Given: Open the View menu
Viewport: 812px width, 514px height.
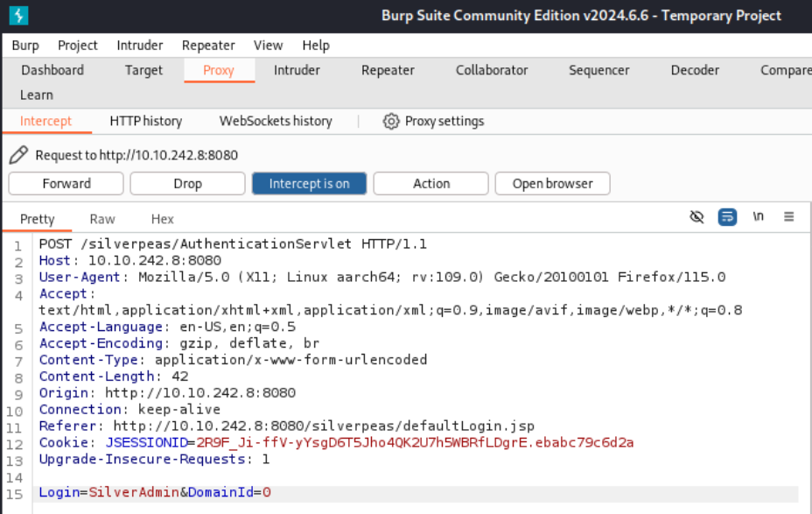Looking at the screenshot, I should (269, 46).
